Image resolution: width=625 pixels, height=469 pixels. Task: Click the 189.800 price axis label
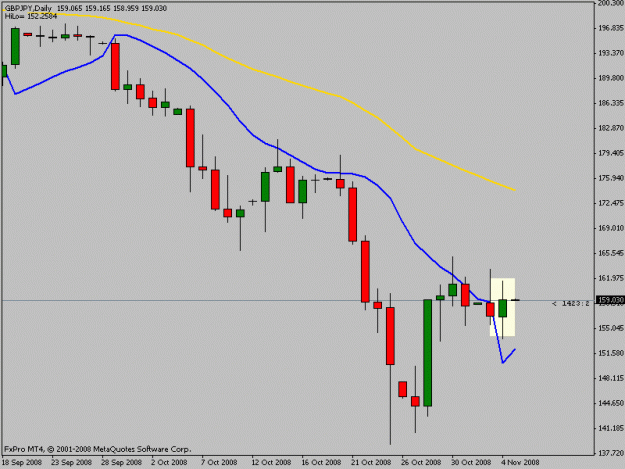(611, 78)
